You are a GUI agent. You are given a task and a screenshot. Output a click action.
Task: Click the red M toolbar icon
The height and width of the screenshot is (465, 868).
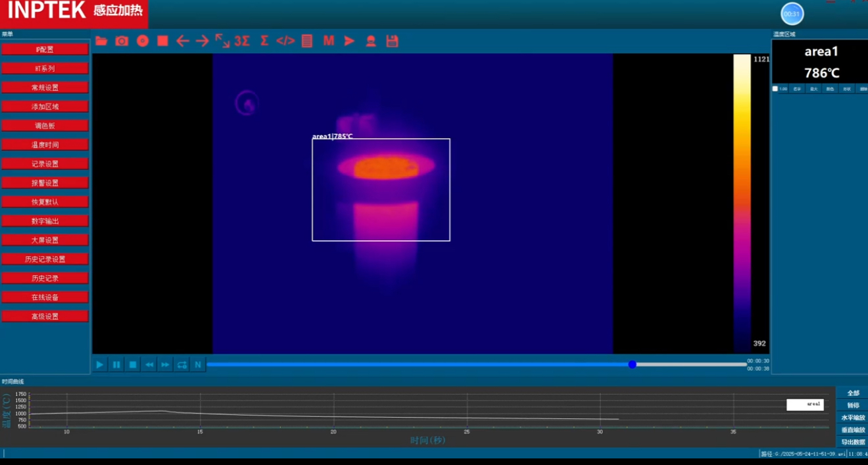(329, 41)
